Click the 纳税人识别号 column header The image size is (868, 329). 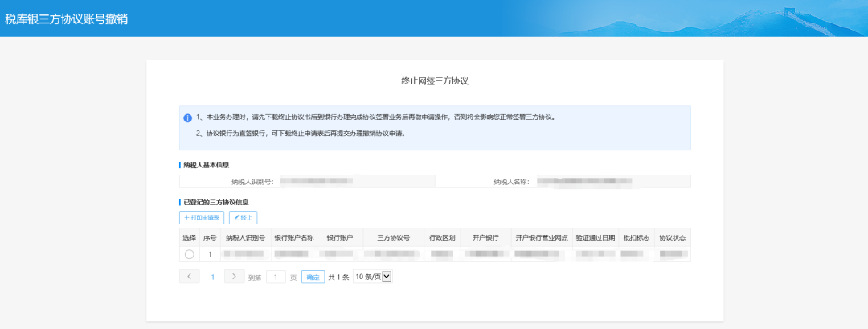click(246, 237)
